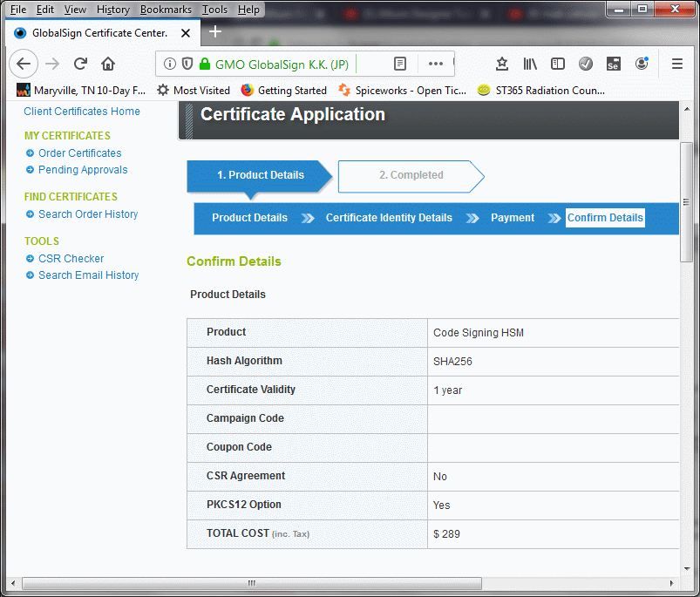Click the 2. Completed step
700x597 pixels.
(411, 175)
